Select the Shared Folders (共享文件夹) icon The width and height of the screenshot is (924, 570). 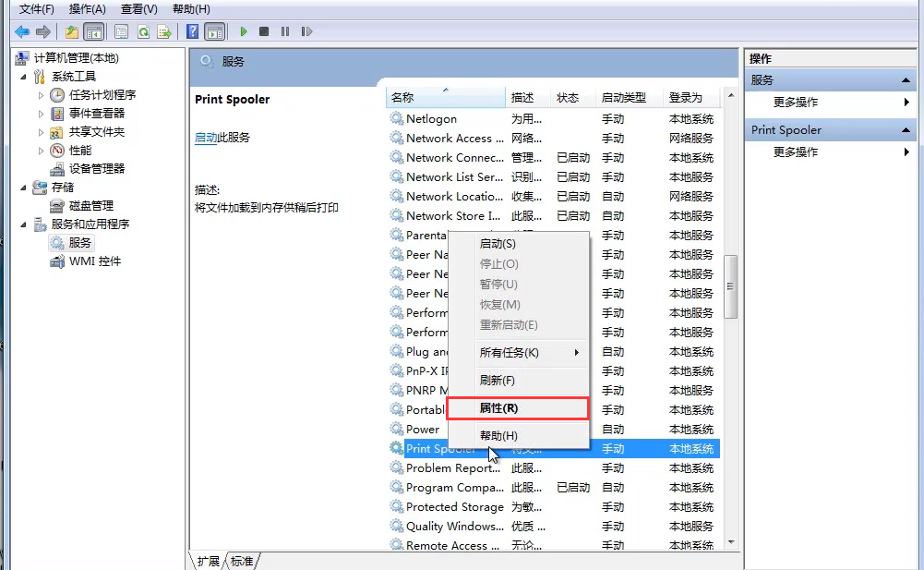click(57, 132)
